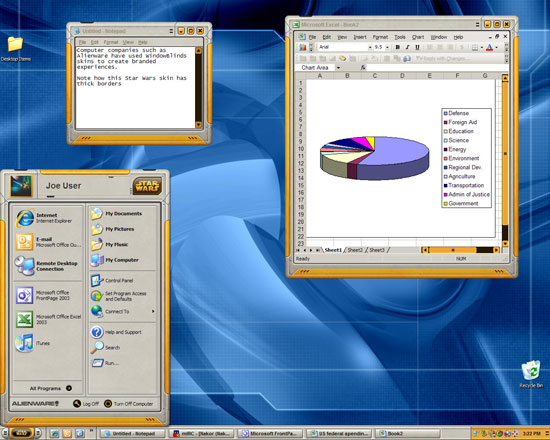550x440 pixels.
Task: Select column A header in Excel
Action: click(x=320, y=75)
